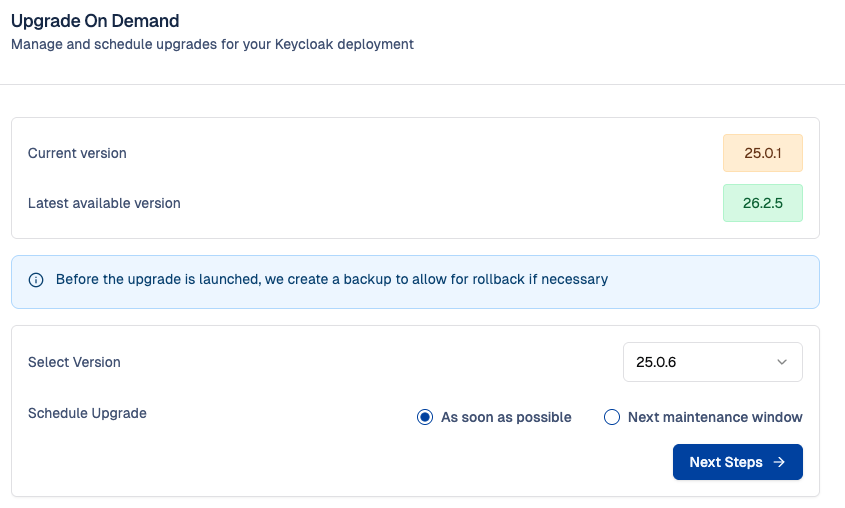
Task: Click the info circle icon in the backup notice
Action: click(36, 280)
